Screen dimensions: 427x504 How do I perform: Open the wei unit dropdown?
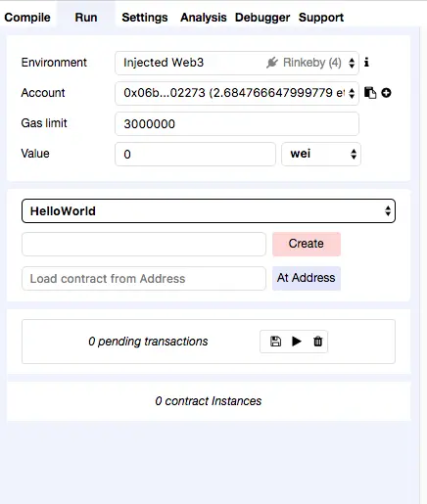(x=321, y=154)
